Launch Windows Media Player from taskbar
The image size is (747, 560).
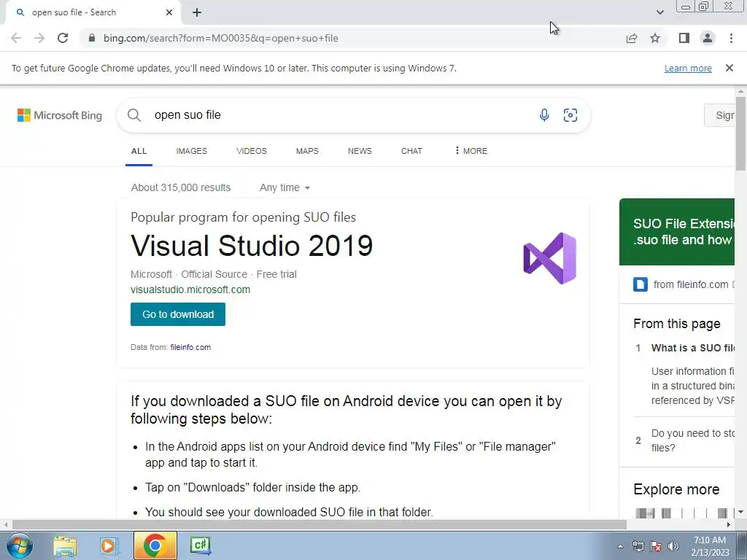coord(109,545)
